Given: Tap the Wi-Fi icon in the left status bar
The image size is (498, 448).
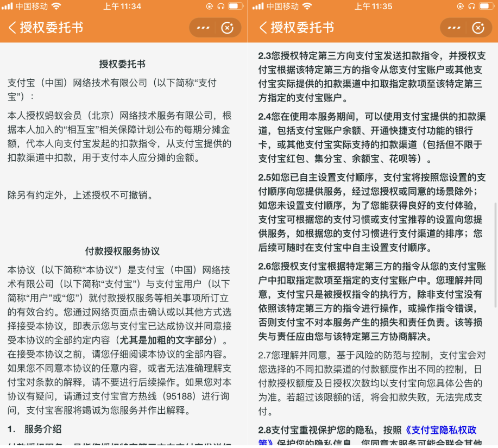Looking at the screenshot, I should pos(56,6).
